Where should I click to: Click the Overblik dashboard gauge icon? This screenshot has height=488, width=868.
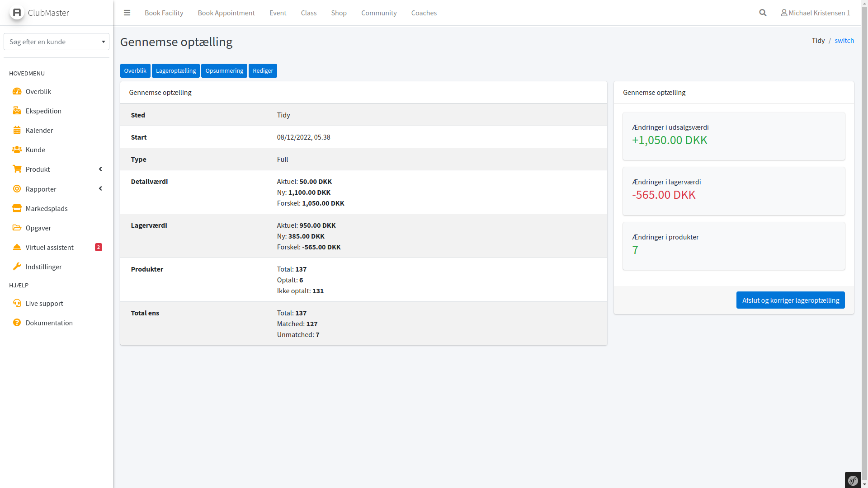(x=17, y=91)
